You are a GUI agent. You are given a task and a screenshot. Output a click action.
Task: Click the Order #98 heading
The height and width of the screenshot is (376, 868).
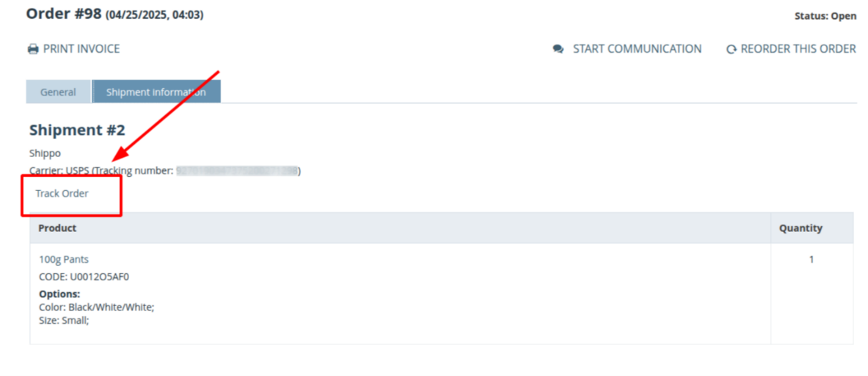point(64,14)
